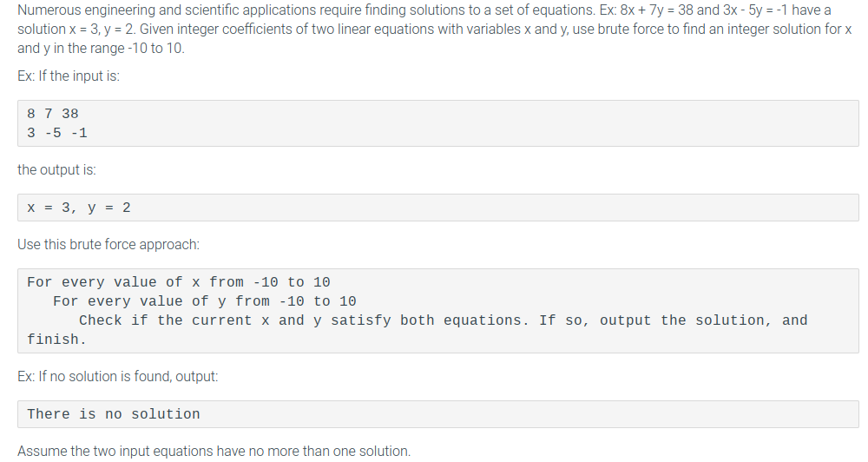
Task: Click the "Use this brute force approach:" text
Action: point(108,245)
